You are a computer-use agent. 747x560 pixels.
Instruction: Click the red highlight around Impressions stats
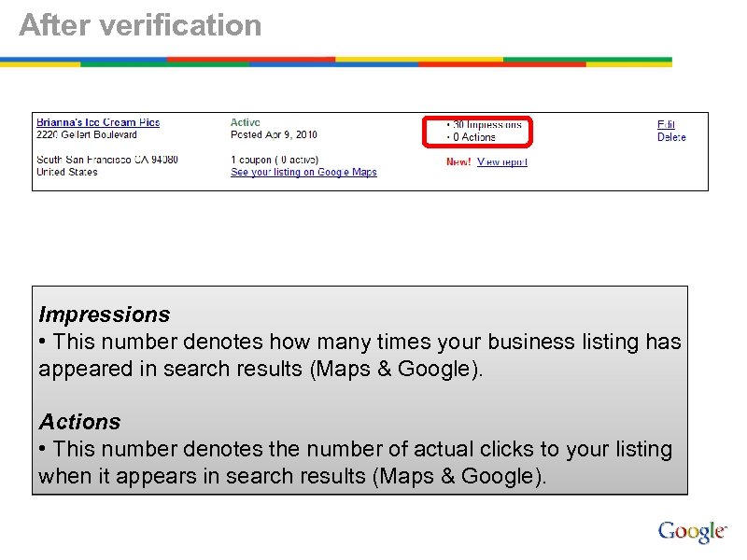pyautogui.click(x=480, y=132)
